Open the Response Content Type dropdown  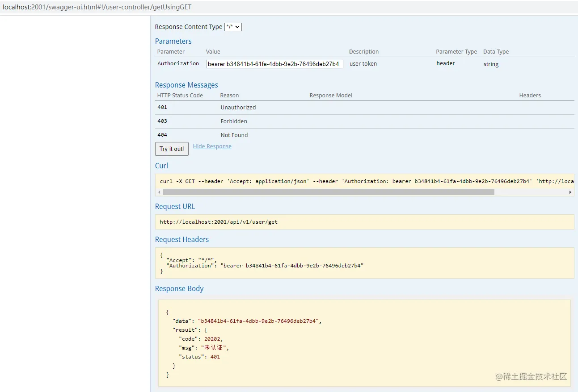pos(233,27)
